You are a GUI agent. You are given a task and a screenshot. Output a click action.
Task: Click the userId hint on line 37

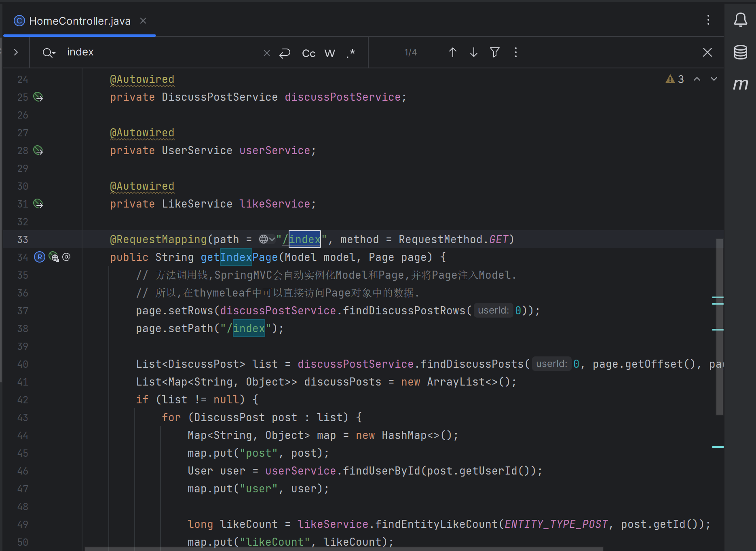click(x=493, y=311)
